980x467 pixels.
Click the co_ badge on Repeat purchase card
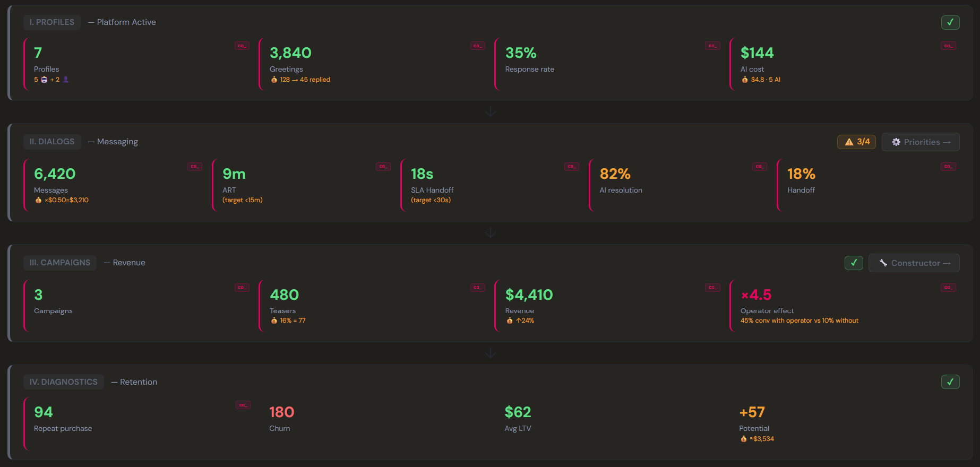(x=243, y=405)
